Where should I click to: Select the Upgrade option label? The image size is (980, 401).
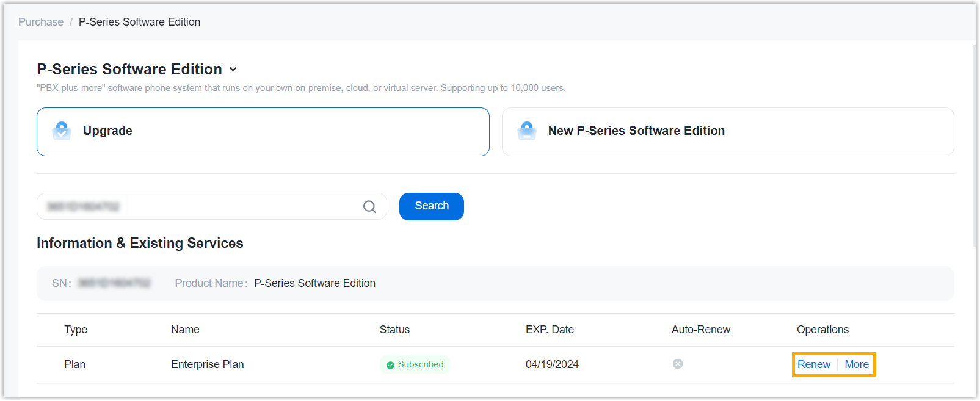107,131
